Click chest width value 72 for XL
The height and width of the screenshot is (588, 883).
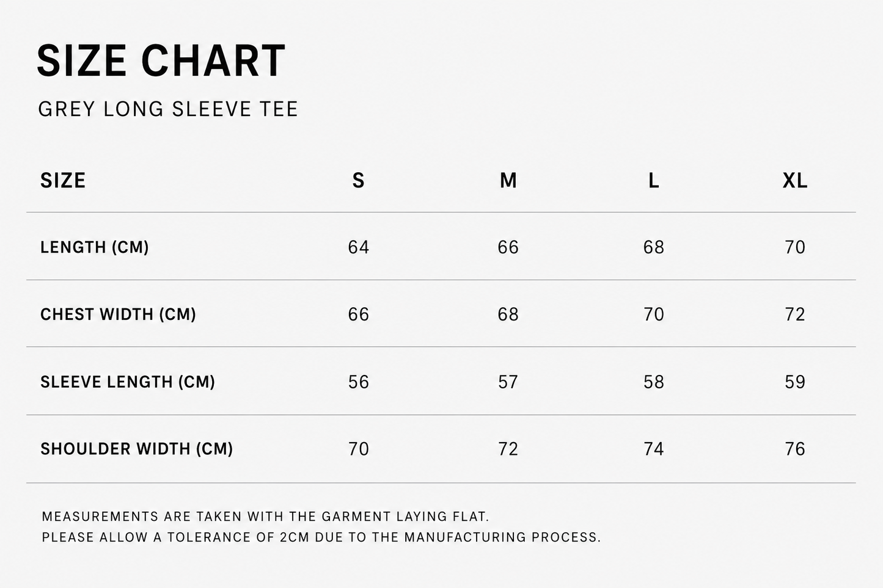pos(795,314)
